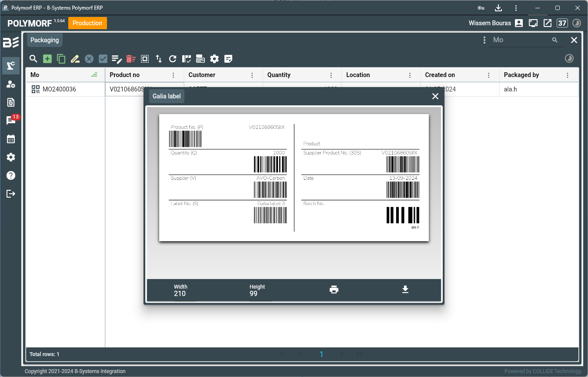This screenshot has width=588, height=377.
Task: Click the key icon in title bar
Action: coord(481,8)
